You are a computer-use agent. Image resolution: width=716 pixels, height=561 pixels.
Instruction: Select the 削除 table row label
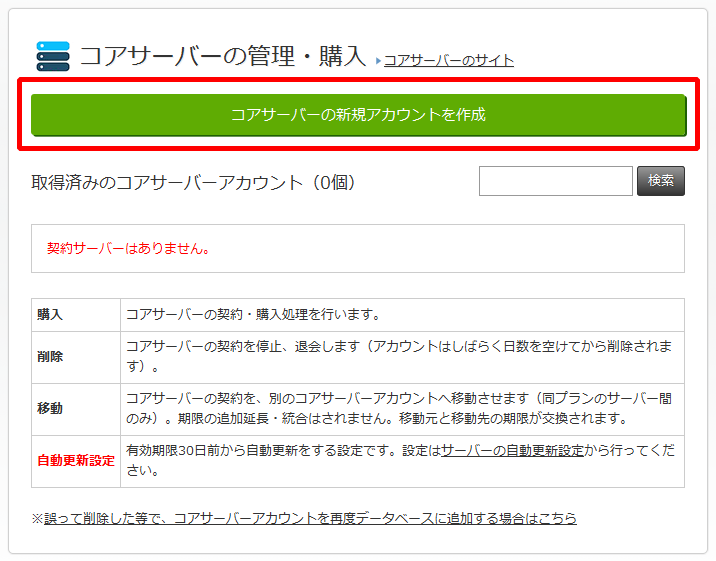(x=50, y=357)
